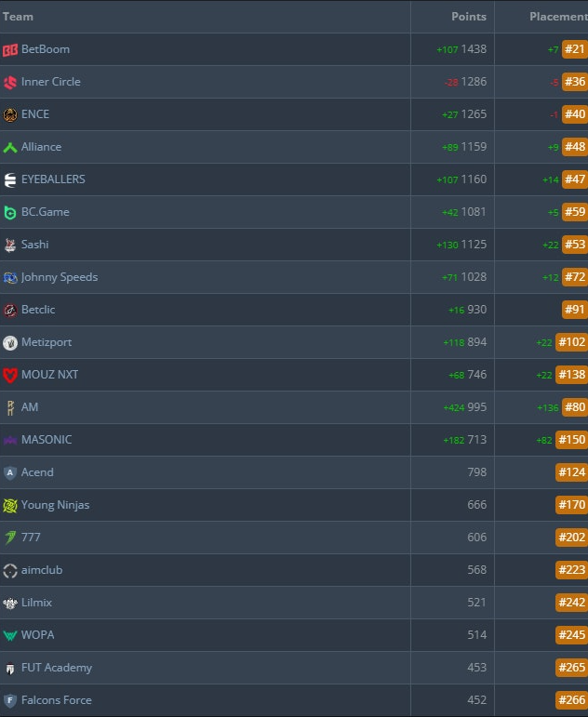Click the EYEBALLERS team logo

click(10, 179)
